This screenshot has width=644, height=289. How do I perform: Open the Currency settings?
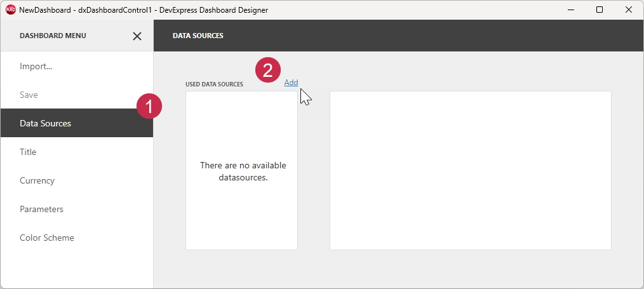point(77,180)
